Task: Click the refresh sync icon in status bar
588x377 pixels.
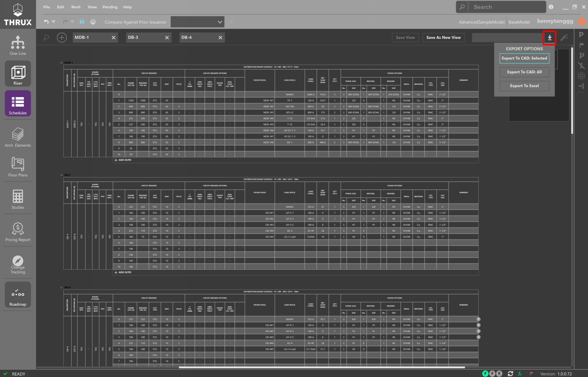Action: (510, 374)
